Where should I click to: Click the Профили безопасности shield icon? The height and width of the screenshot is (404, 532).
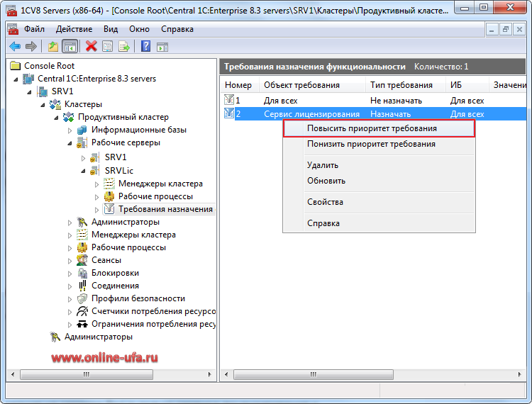tap(82, 298)
